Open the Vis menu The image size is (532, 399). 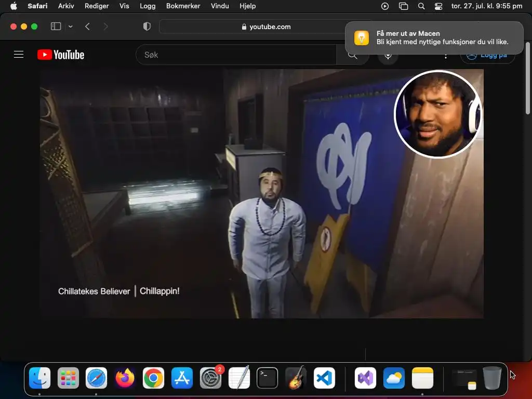pyautogui.click(x=124, y=6)
